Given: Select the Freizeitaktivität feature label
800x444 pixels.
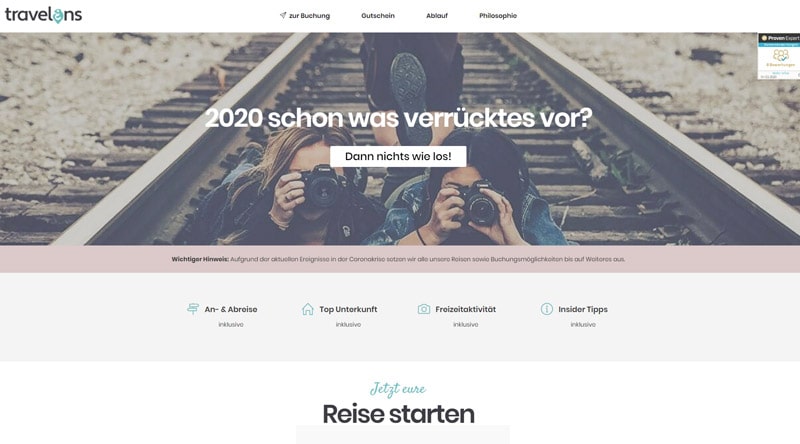Looking at the screenshot, I should [465, 309].
